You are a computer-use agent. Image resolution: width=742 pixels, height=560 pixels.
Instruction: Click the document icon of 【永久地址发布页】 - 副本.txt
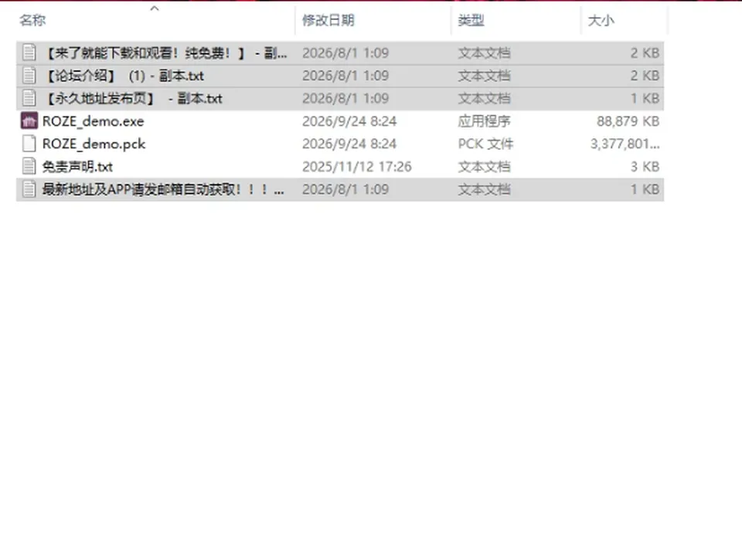(29, 98)
